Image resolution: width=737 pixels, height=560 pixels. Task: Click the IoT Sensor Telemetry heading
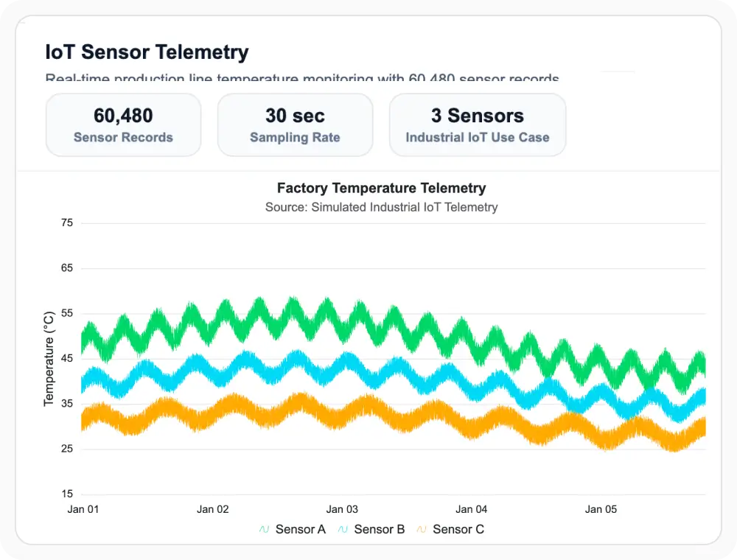click(x=147, y=52)
